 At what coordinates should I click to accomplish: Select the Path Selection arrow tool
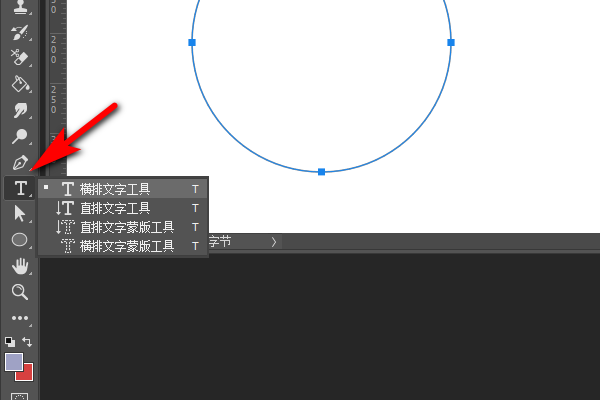point(19,214)
